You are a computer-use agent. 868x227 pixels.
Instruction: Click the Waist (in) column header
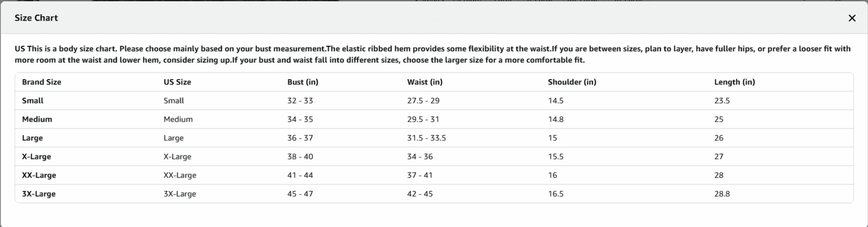[425, 82]
